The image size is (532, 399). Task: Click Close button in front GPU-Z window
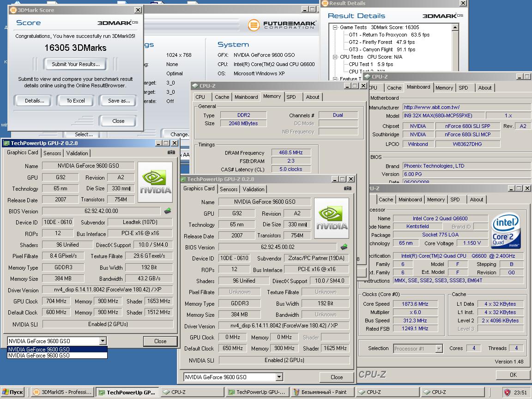point(337,377)
